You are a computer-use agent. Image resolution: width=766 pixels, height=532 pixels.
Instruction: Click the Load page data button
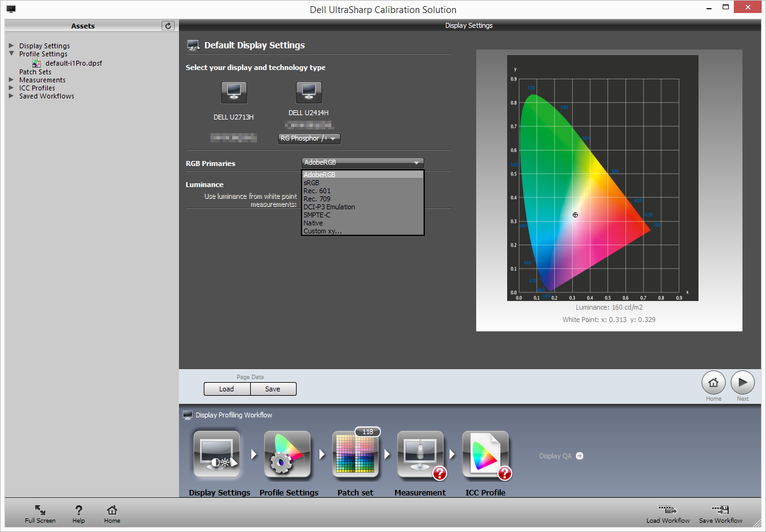click(x=227, y=389)
